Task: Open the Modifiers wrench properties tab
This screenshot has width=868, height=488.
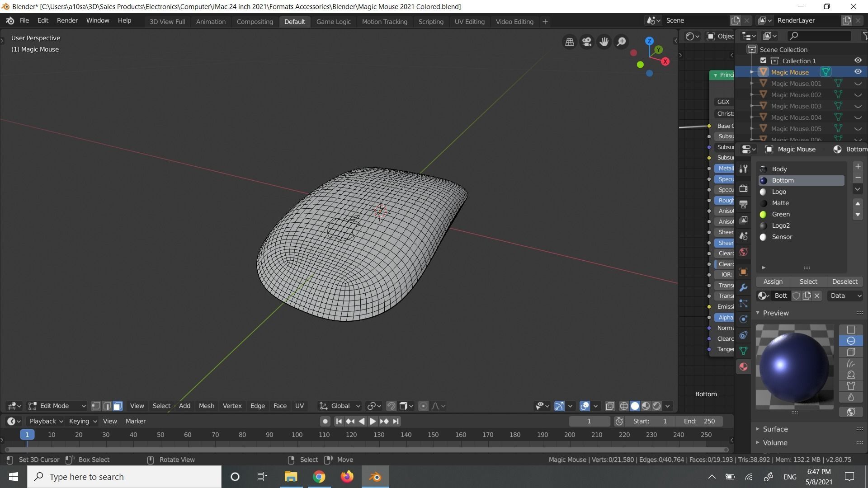Action: pyautogui.click(x=744, y=288)
